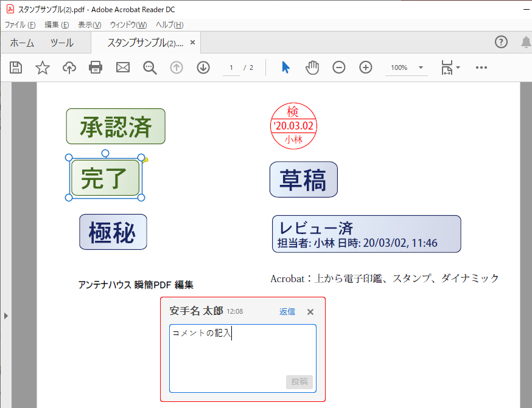Open the search magnifier tool
This screenshot has width=532, height=408.
[x=150, y=67]
